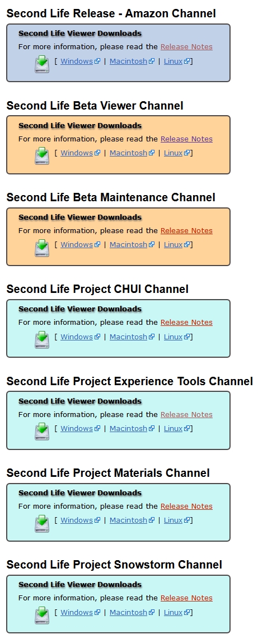Click the green download icon under Beta Viewer Channel
Viewport: 258px width, 644px height.
click(x=42, y=157)
